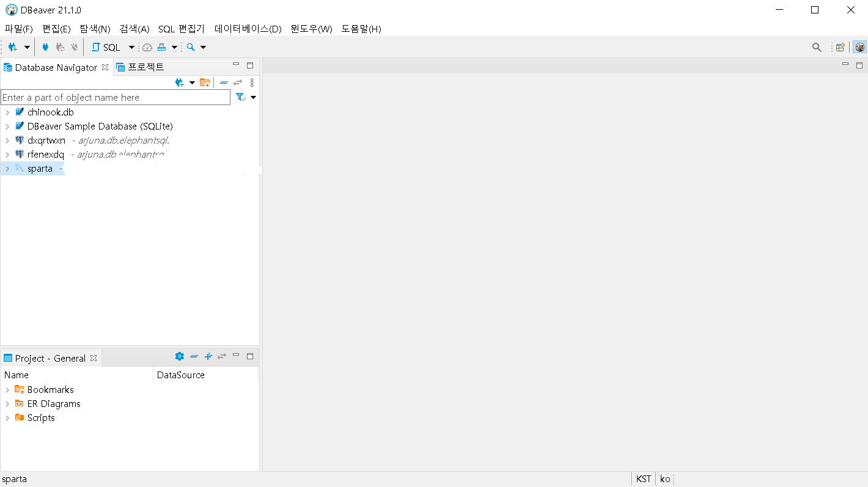The width and height of the screenshot is (868, 487).
Task: Open the navigator view menu three-dots icon
Action: pyautogui.click(x=252, y=82)
